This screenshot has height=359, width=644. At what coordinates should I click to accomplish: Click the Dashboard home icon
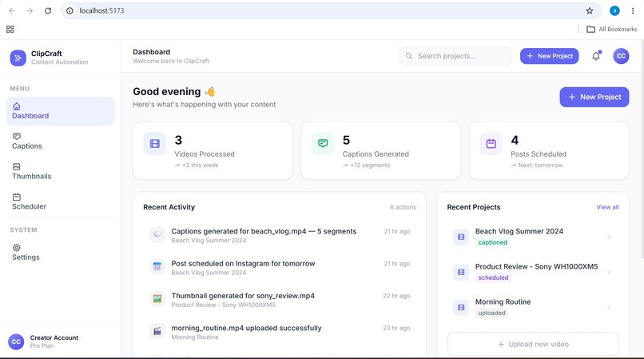pyautogui.click(x=17, y=106)
